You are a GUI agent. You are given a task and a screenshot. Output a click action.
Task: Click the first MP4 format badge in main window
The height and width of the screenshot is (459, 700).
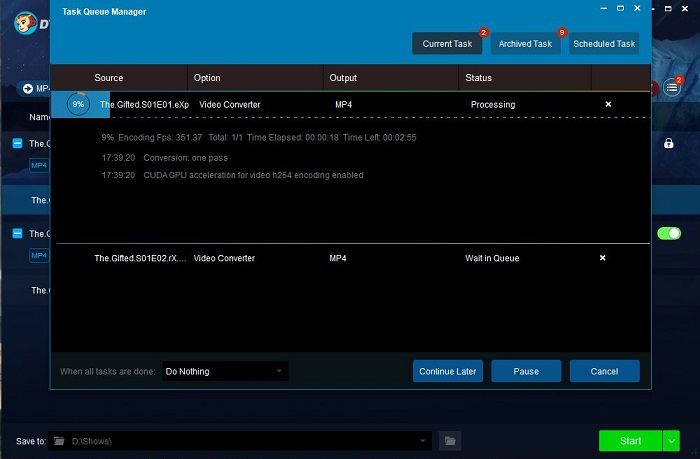click(x=39, y=165)
